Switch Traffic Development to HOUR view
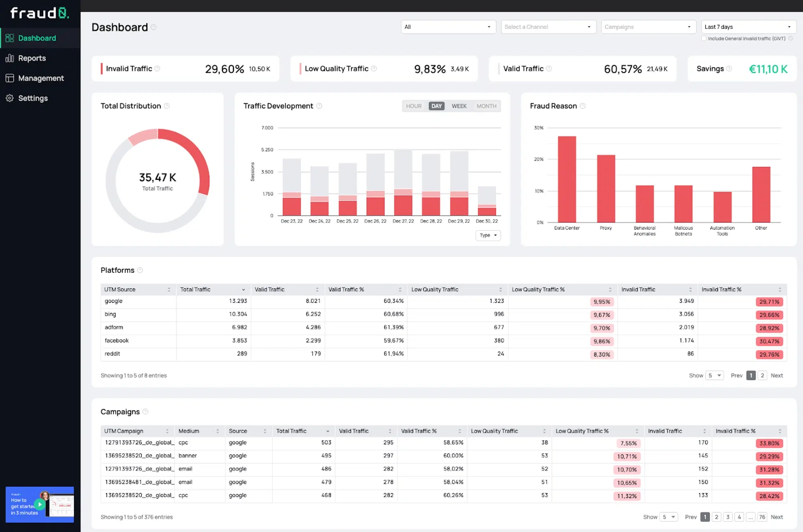Screen dimensions: 803x532 414,106
